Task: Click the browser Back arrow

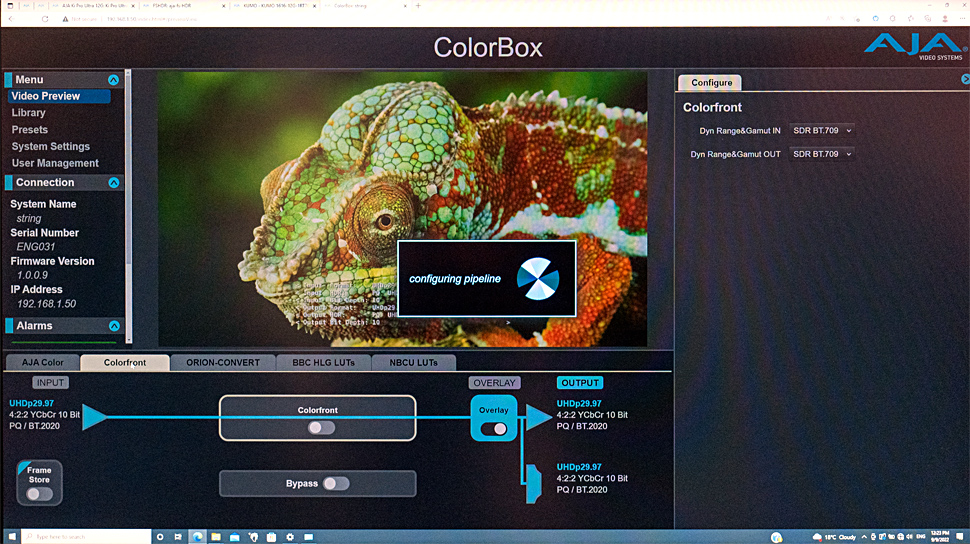Action: [11, 19]
